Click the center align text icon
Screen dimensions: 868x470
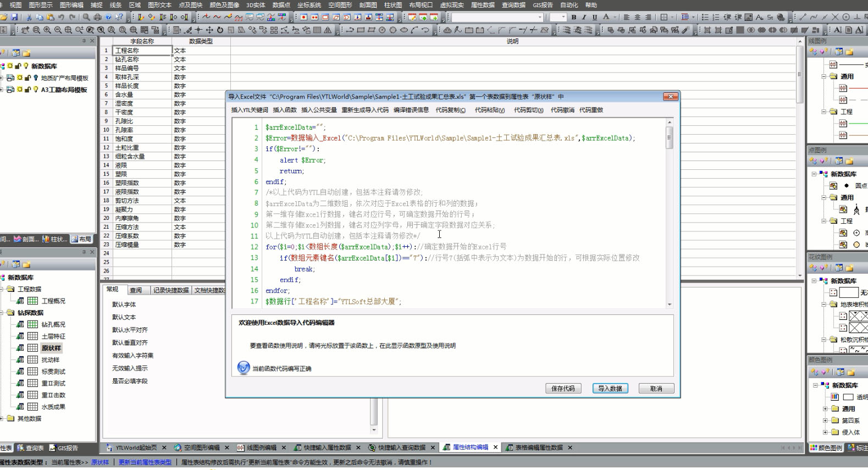pyautogui.click(x=638, y=17)
